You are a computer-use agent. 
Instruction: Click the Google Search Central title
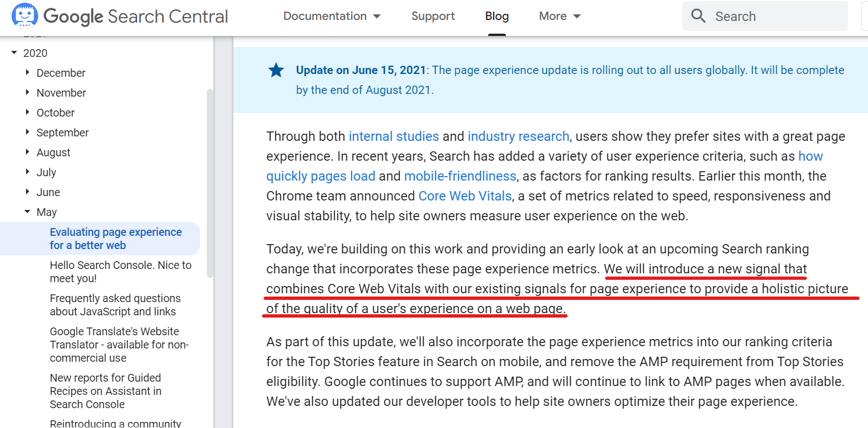pyautogui.click(x=135, y=17)
